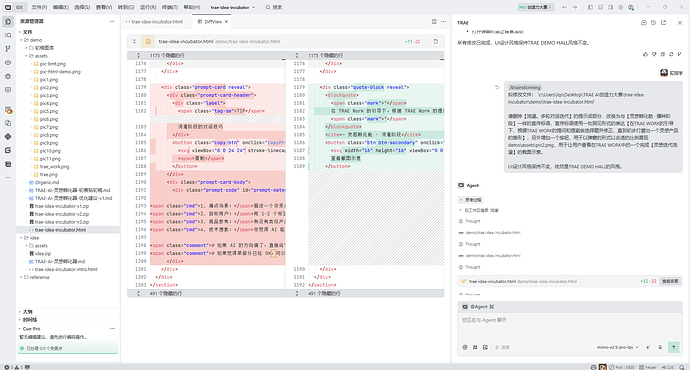Expand the 思考过程 section in the Agent reply
Image resolution: width=690 pixels, height=370 pixels.
[x=471, y=200]
